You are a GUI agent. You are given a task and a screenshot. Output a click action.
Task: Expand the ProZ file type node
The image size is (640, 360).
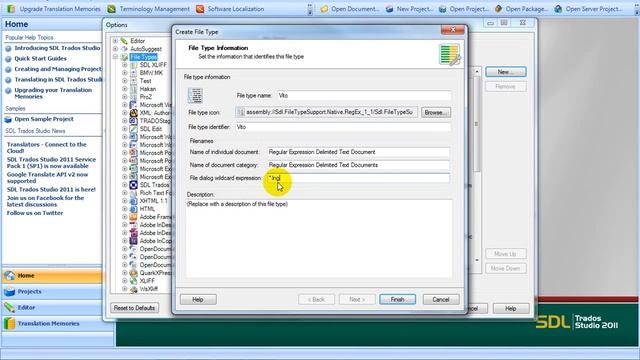pyautogui.click(x=125, y=97)
